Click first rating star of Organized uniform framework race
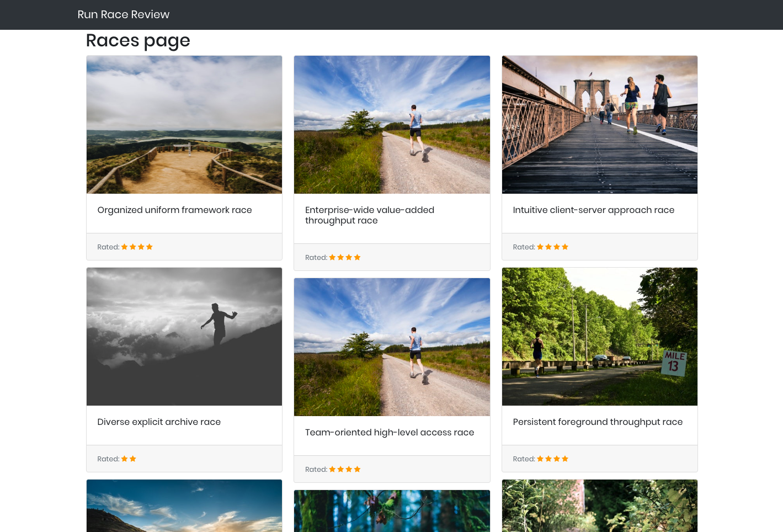 [125, 247]
